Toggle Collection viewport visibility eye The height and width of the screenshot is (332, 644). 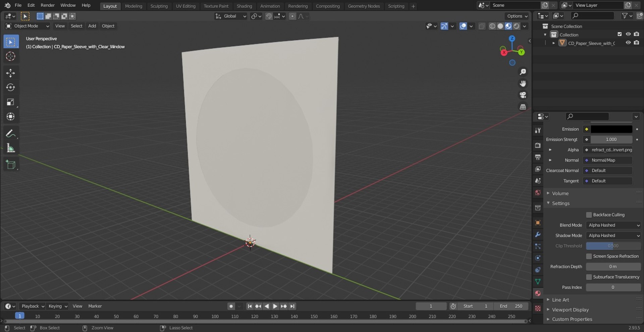(x=628, y=34)
